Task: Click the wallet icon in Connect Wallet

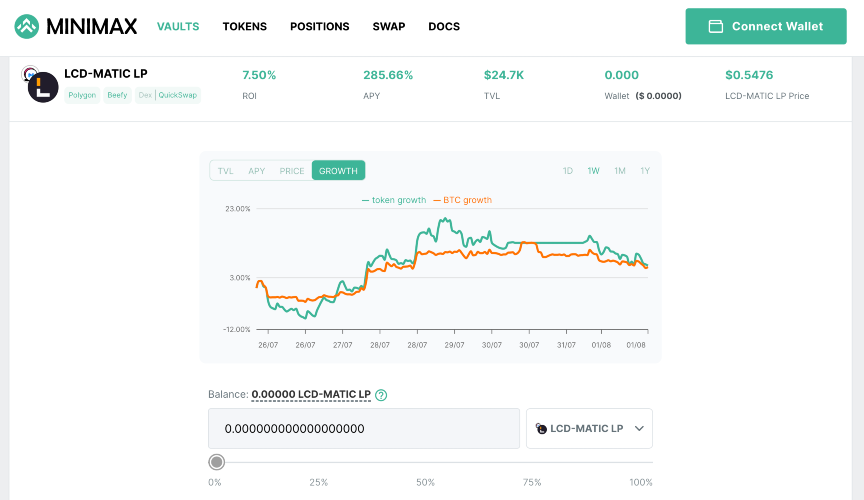Action: [715, 26]
